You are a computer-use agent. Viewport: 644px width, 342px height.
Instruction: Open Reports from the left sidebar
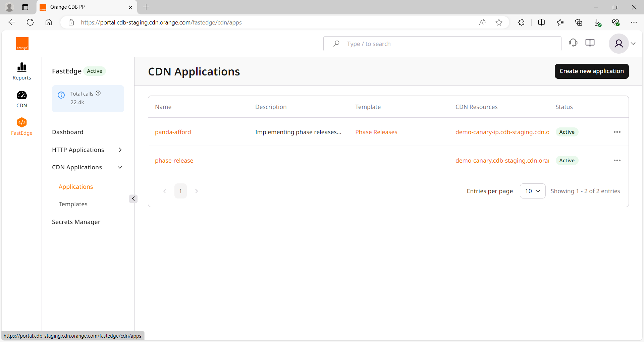point(22,71)
